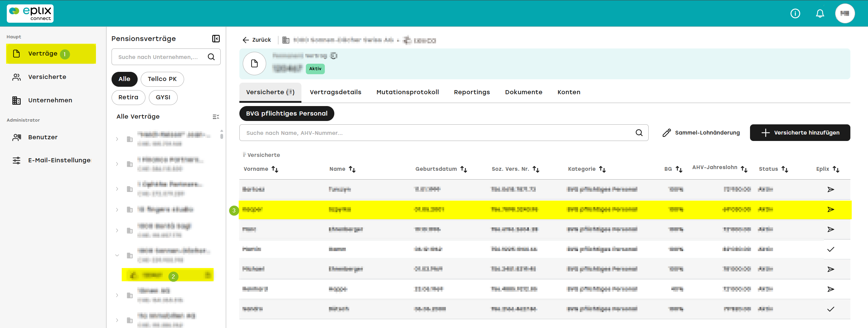
Task: Sort the table by AHV-Jahreslohn
Action: (744, 169)
